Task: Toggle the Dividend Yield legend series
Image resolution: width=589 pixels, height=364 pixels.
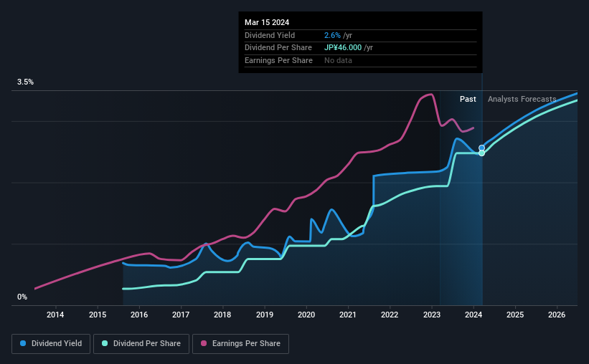Action: click(x=51, y=344)
